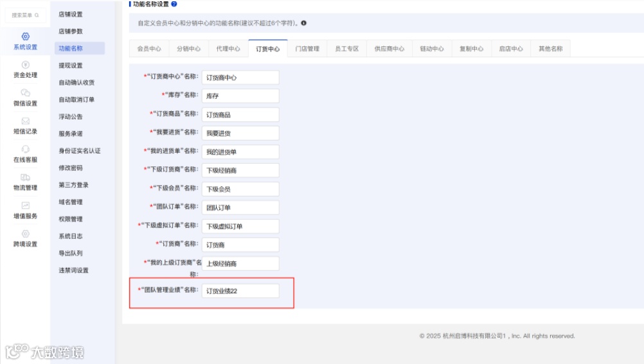Click info icon after the hint text
Viewport: 644px width, 364px height.
coord(303,23)
